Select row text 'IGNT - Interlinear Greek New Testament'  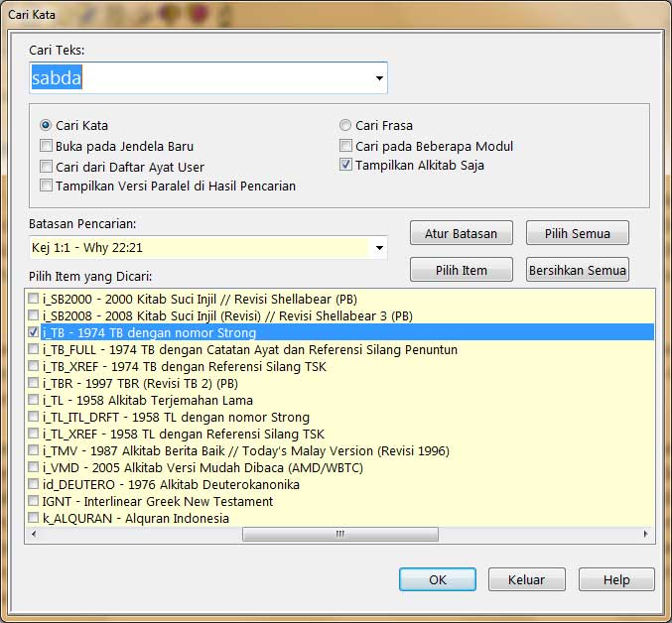click(157, 501)
